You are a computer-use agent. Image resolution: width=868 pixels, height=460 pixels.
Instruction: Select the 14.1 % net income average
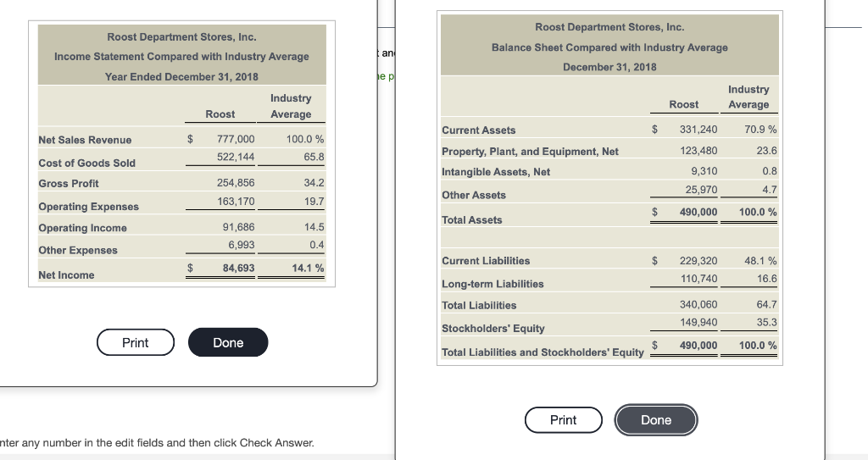tap(308, 268)
